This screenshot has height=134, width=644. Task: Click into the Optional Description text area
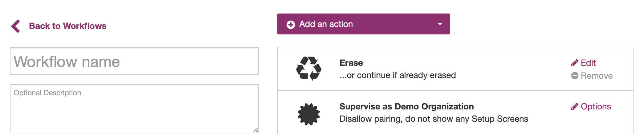coord(134,109)
